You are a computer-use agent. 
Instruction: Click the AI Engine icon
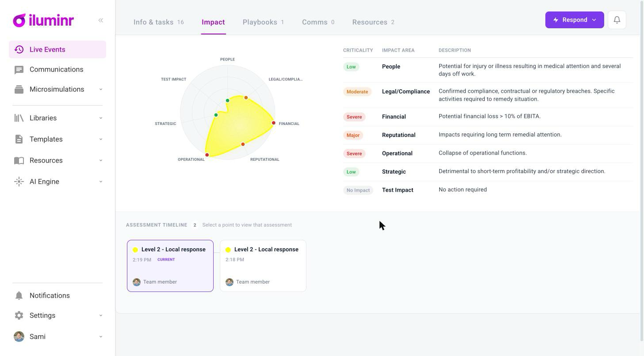coord(19,182)
